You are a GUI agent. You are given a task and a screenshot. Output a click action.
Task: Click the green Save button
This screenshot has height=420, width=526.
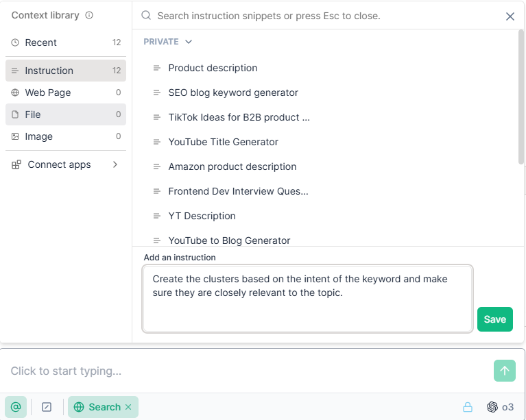[495, 319]
